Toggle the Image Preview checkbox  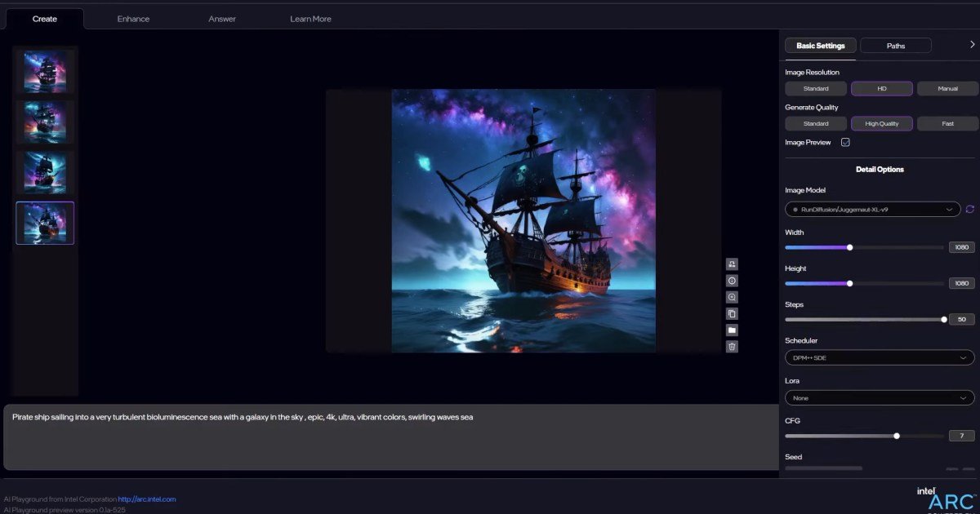[845, 142]
